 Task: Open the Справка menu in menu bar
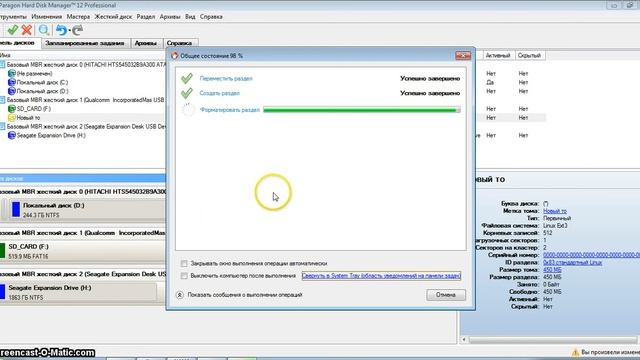click(x=211, y=17)
